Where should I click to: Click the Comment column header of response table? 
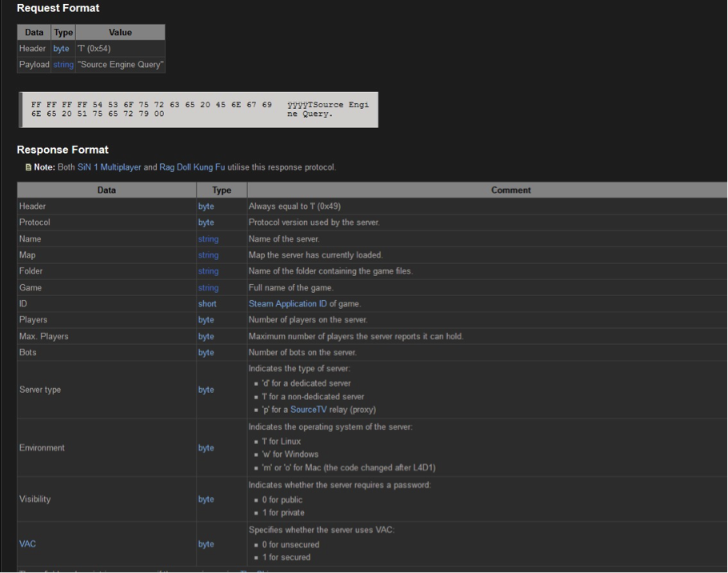(488, 190)
